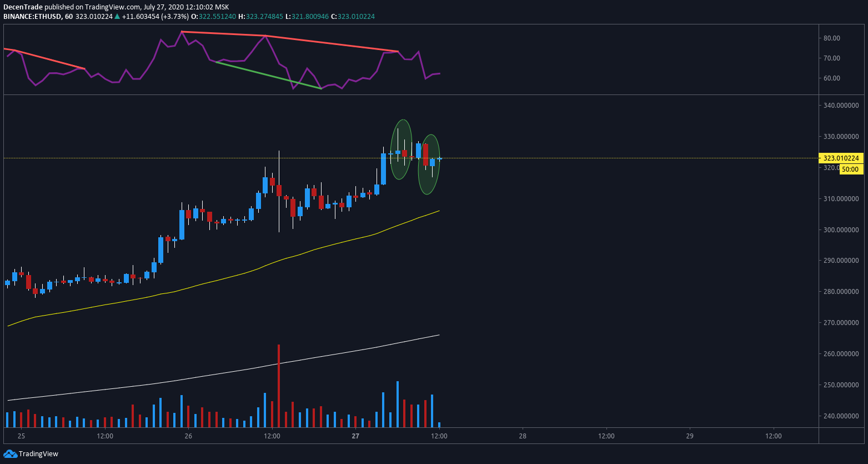Click the '27' date label on time axis
The width and height of the screenshot is (868, 464).
point(355,436)
